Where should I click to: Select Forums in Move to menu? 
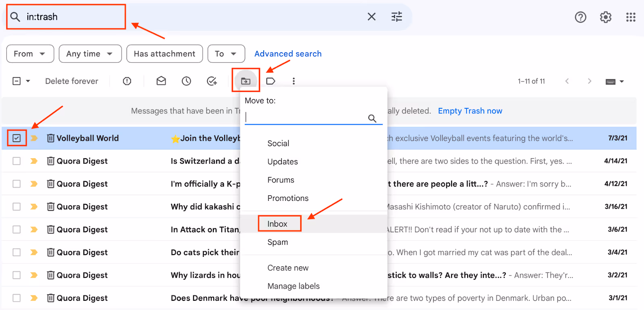tap(281, 180)
